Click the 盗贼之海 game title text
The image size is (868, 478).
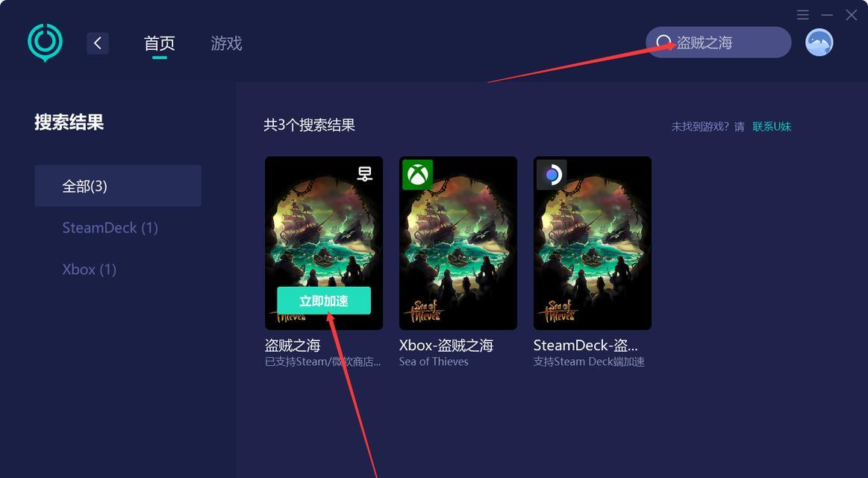tap(293, 346)
